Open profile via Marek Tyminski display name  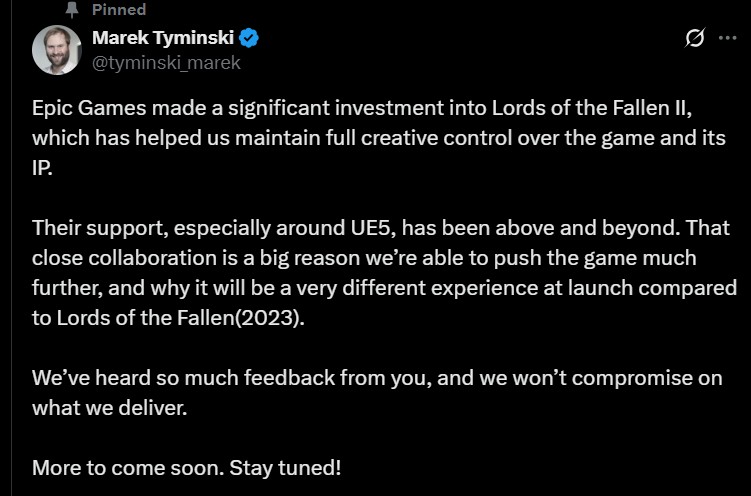pyautogui.click(x=163, y=38)
